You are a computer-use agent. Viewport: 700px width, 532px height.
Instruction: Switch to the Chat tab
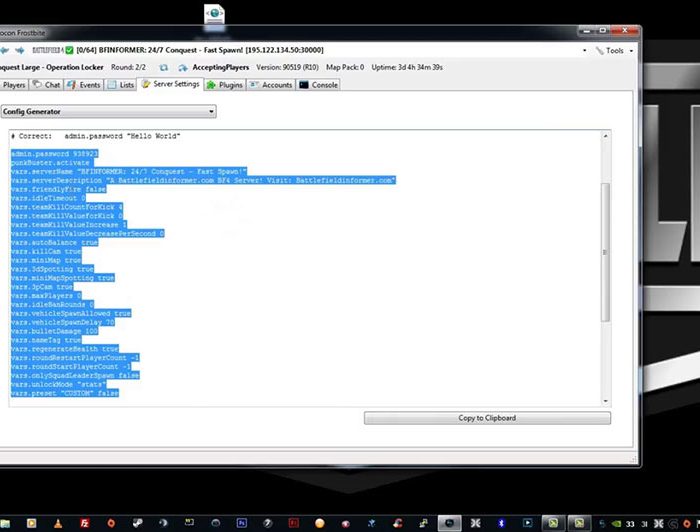click(47, 85)
